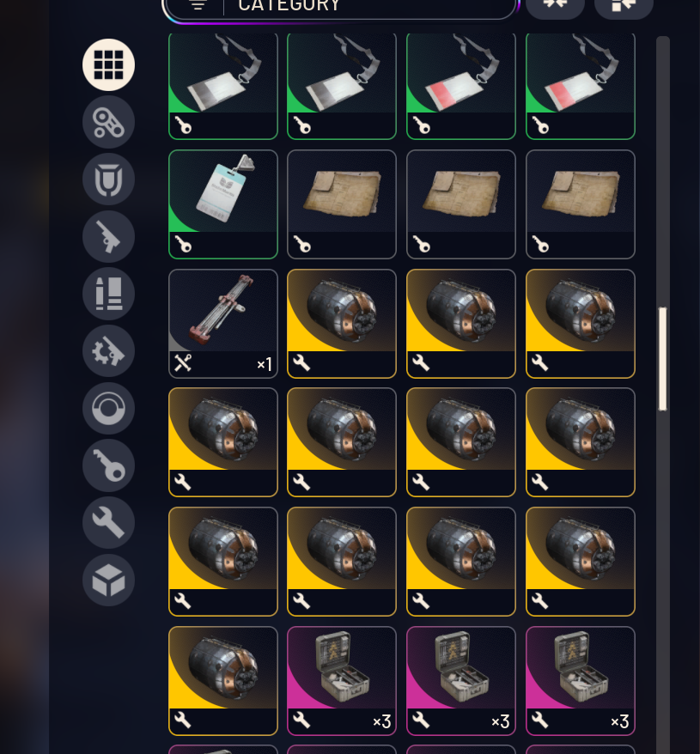
Task: Select the first magenta toolkit case ×3
Action: tap(342, 681)
